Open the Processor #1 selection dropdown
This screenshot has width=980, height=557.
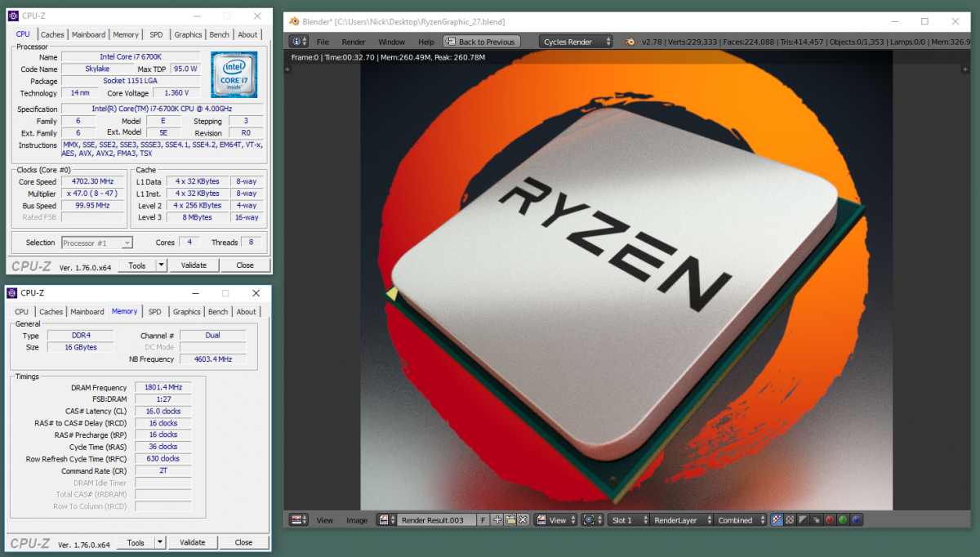97,243
